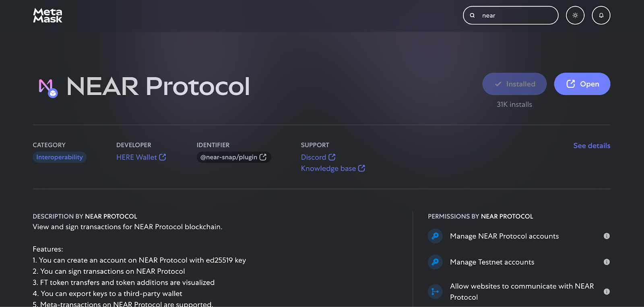Screen dimensions: 644x307
Task: Open the See details link
Action: (592, 145)
